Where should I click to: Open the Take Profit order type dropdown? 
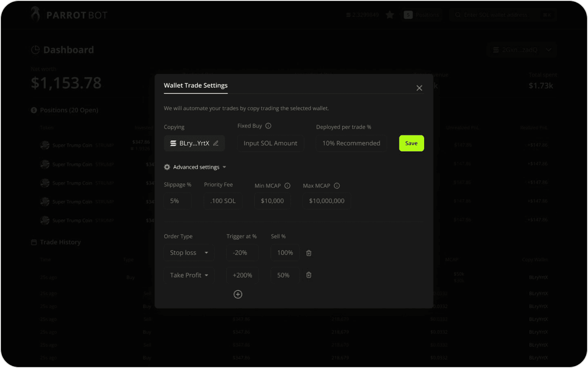pos(189,275)
